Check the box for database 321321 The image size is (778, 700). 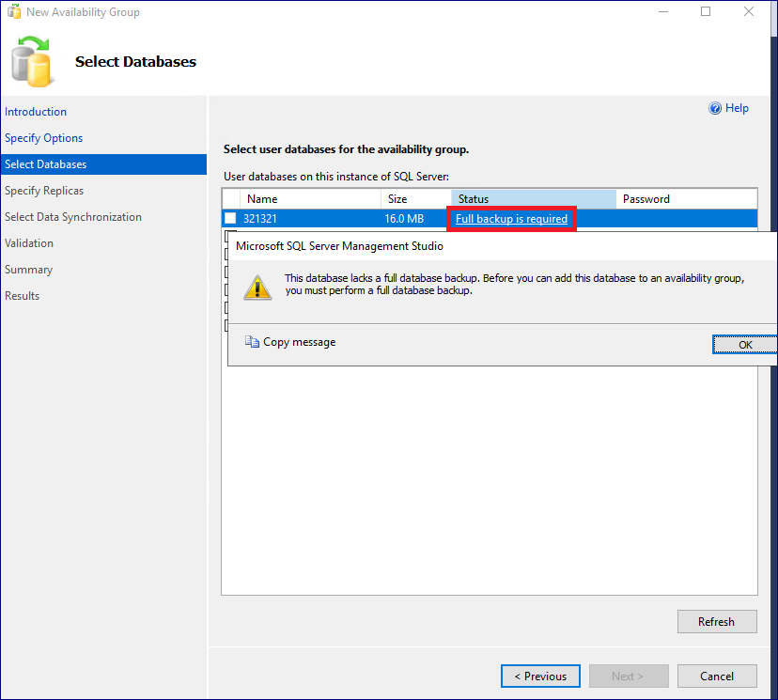click(230, 218)
